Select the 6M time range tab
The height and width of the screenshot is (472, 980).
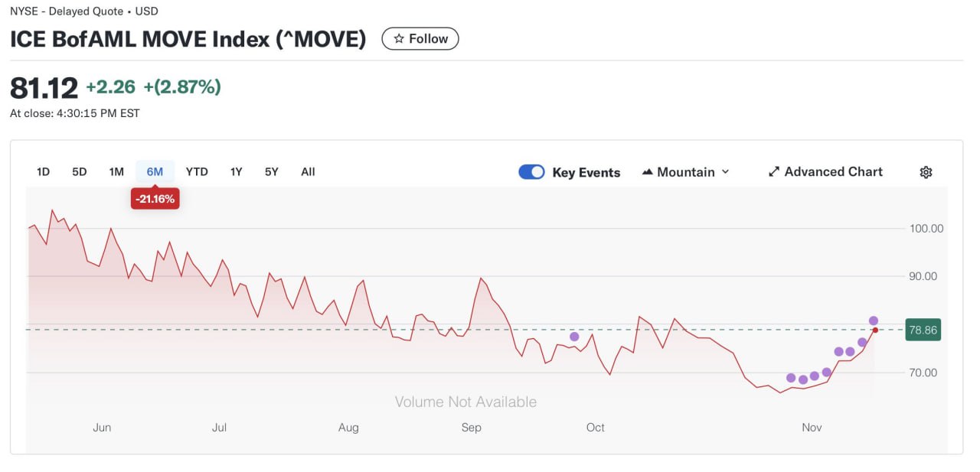click(x=155, y=172)
